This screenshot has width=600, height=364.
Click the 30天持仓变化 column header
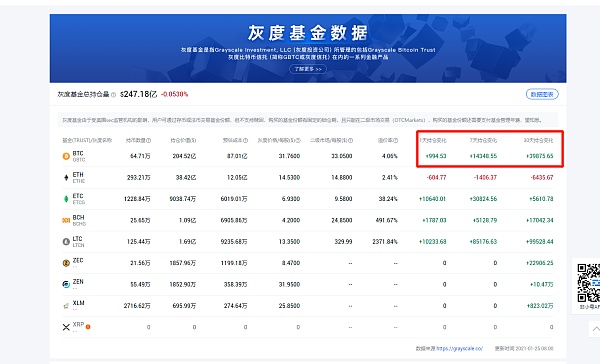pyautogui.click(x=538, y=140)
